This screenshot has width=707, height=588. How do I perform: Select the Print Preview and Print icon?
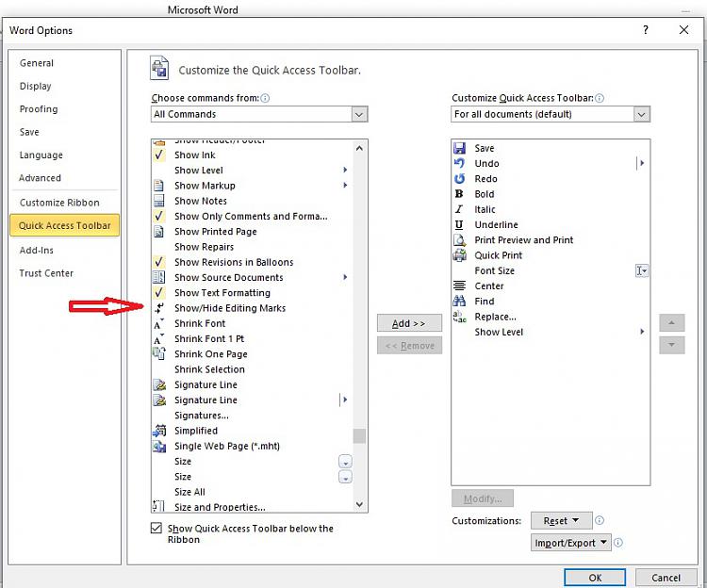pos(459,240)
